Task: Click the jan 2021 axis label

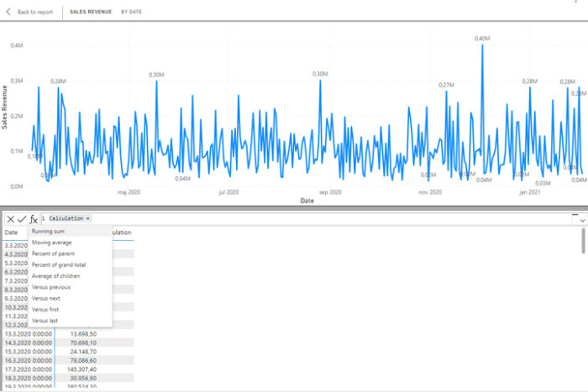Action: tap(529, 192)
